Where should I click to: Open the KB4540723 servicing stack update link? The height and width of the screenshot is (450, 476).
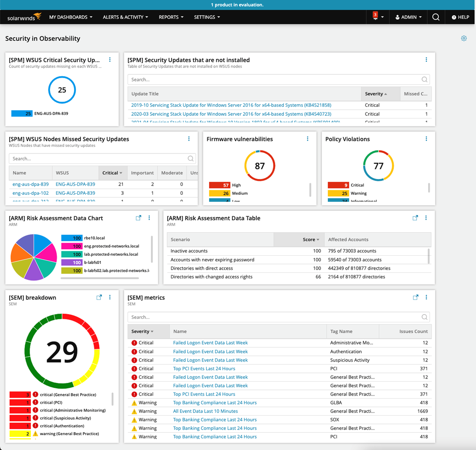point(231,114)
